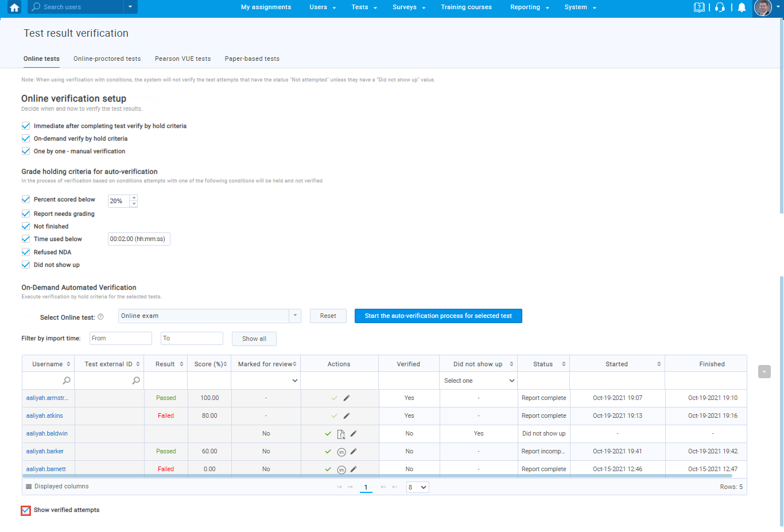Open the rows per page dropdown
Image resolution: width=784 pixels, height=532 pixels.
tap(417, 487)
